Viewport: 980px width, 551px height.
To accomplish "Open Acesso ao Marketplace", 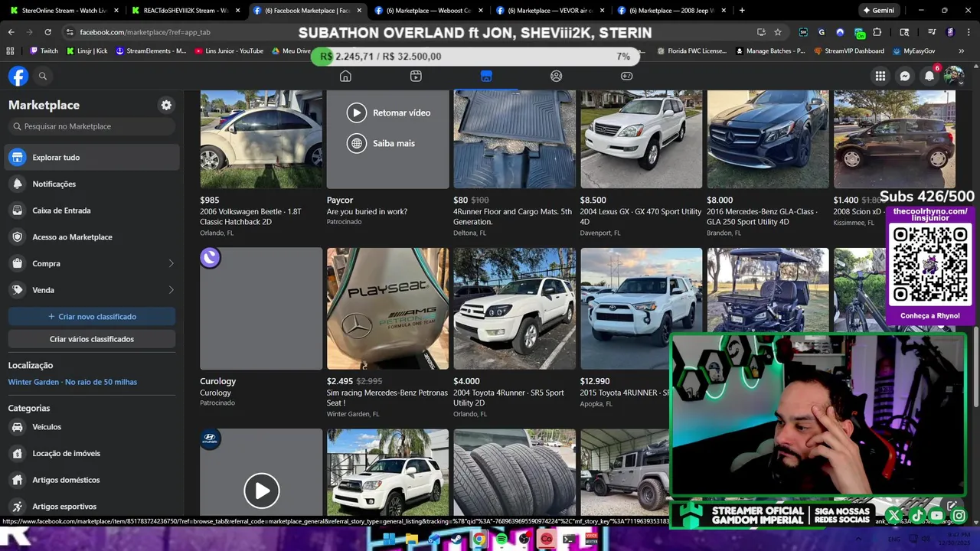I will 92,236.
